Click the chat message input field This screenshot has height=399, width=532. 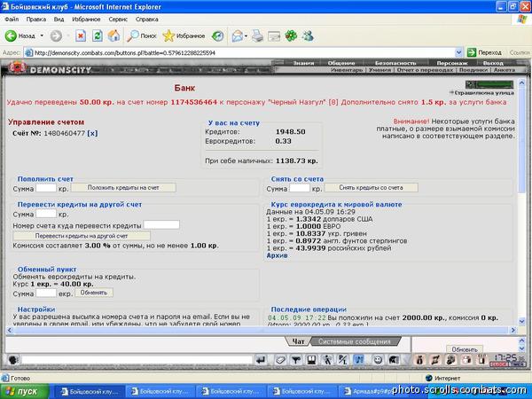[137, 360]
